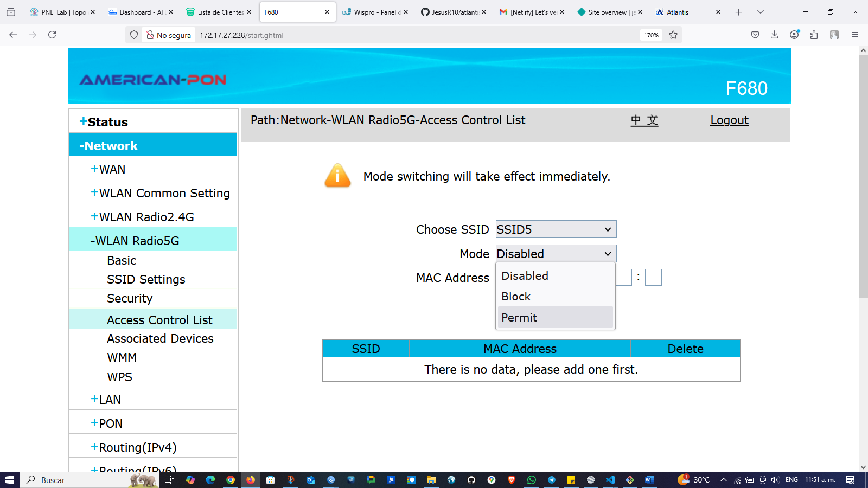This screenshot has width=868, height=488.
Task: Switch to the Wispro Panel browser tab
Action: (375, 11)
